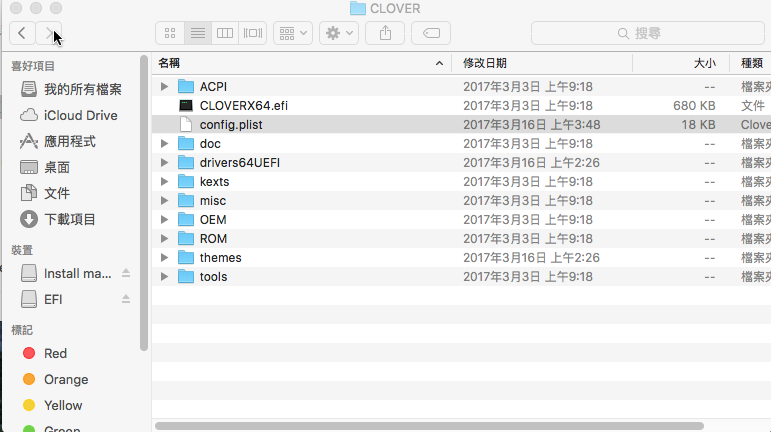Switch to Cover Flow view
771x432 pixels.
[253, 33]
